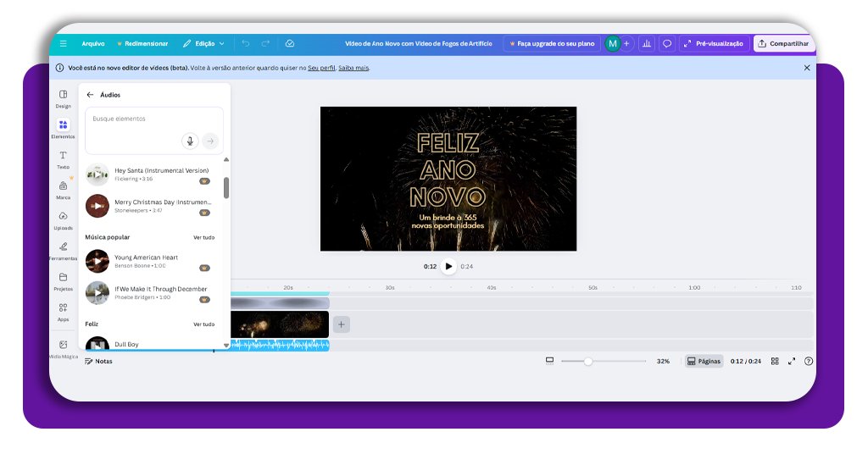868x454 pixels.
Task: Open the Design sidebar tab
Action: coord(63,99)
